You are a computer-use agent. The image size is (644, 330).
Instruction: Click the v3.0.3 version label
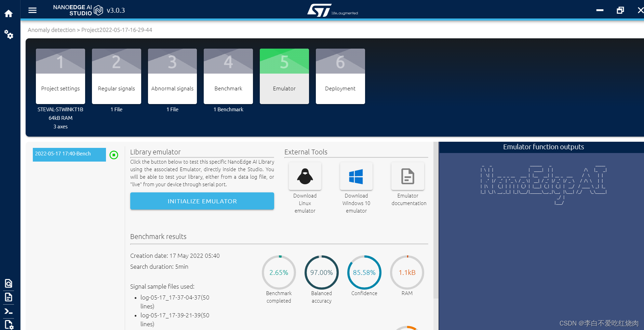tap(116, 11)
